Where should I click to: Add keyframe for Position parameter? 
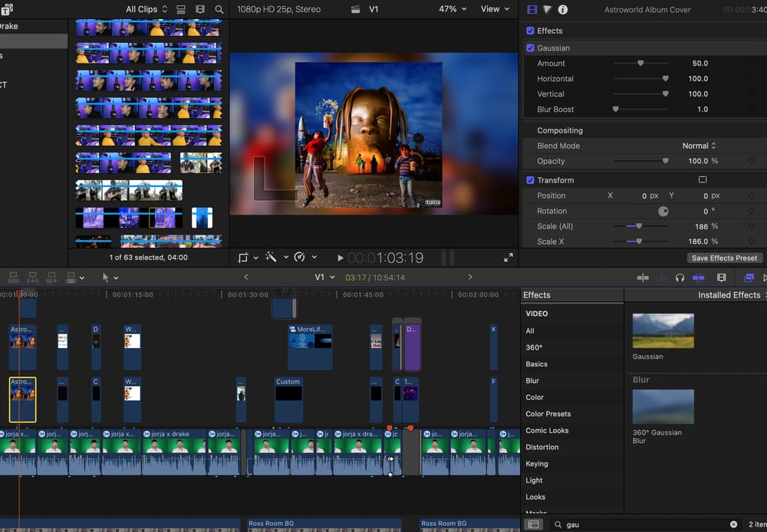[x=752, y=195]
